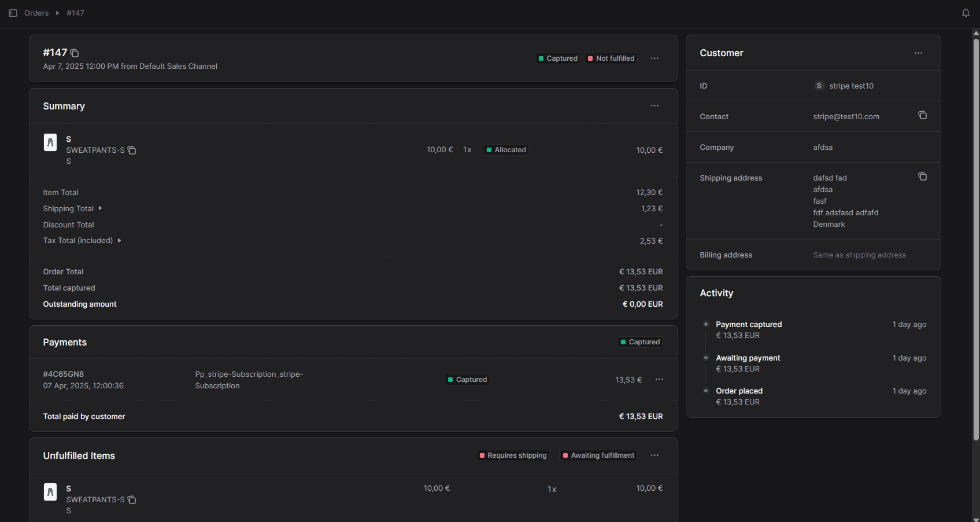
Task: Navigate back via the Orders breadcrumb
Action: (x=36, y=13)
